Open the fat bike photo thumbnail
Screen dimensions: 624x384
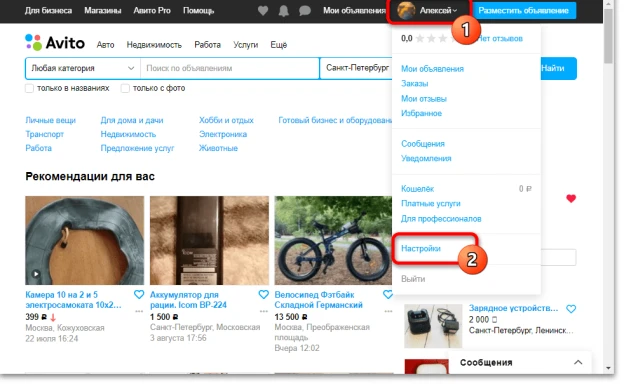point(333,240)
